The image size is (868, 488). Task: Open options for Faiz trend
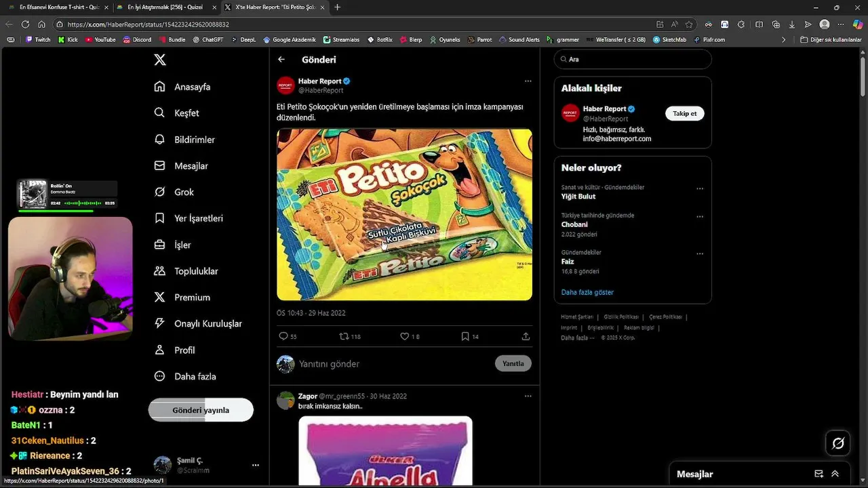(x=700, y=254)
